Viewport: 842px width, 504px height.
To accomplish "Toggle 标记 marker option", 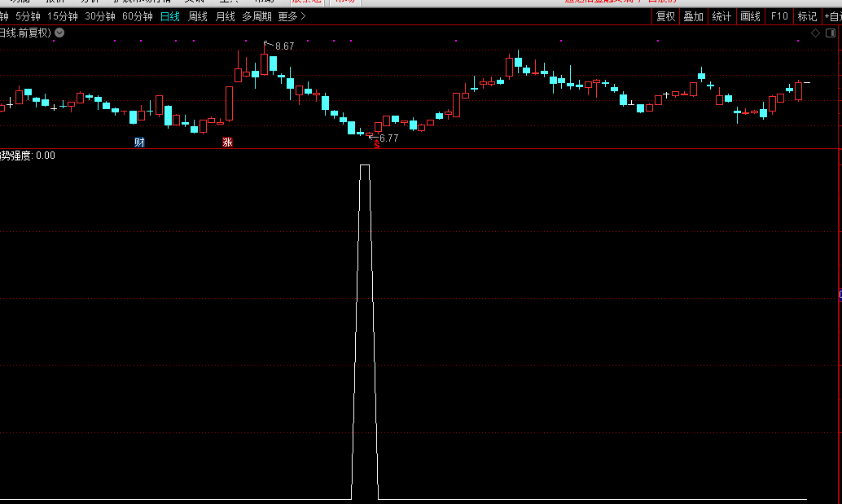I will pyautogui.click(x=807, y=16).
